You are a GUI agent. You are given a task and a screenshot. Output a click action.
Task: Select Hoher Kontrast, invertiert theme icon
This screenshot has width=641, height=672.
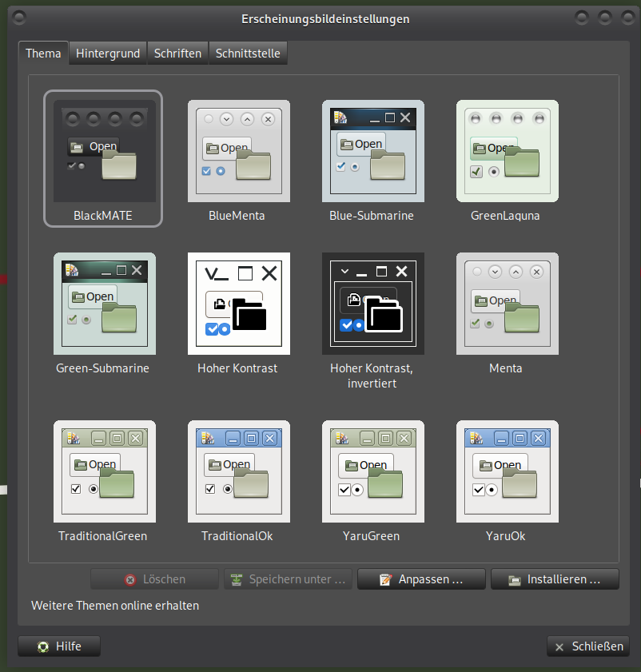pyautogui.click(x=372, y=304)
